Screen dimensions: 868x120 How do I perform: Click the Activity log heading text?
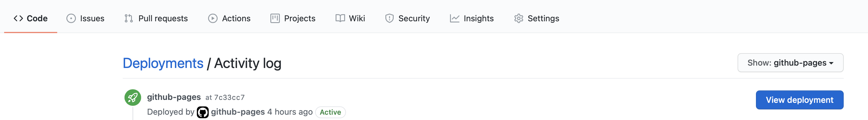(248, 63)
